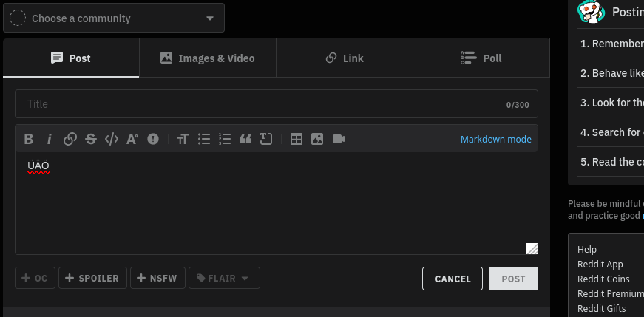This screenshot has width=644, height=317.
Task: Apply superscript formatting
Action: coord(132,139)
